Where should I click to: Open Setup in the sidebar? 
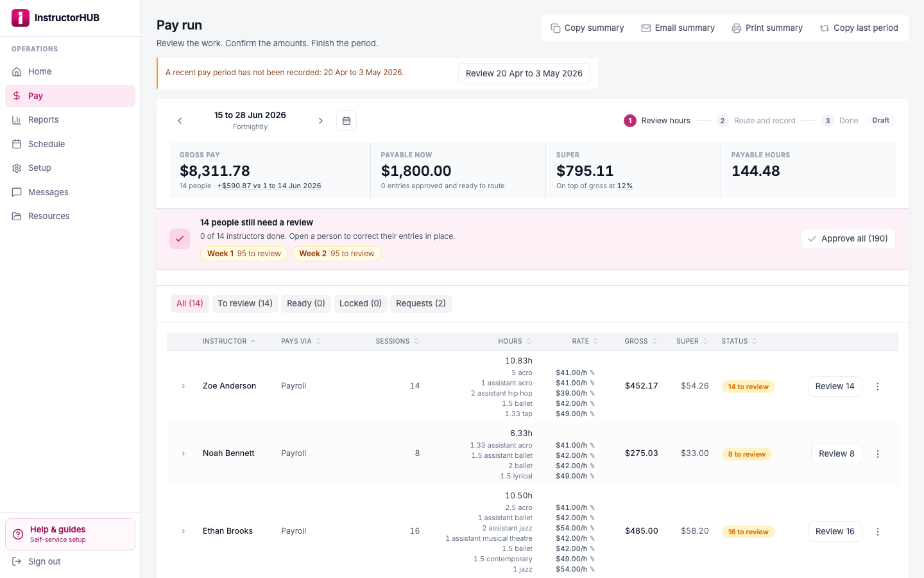click(70, 168)
